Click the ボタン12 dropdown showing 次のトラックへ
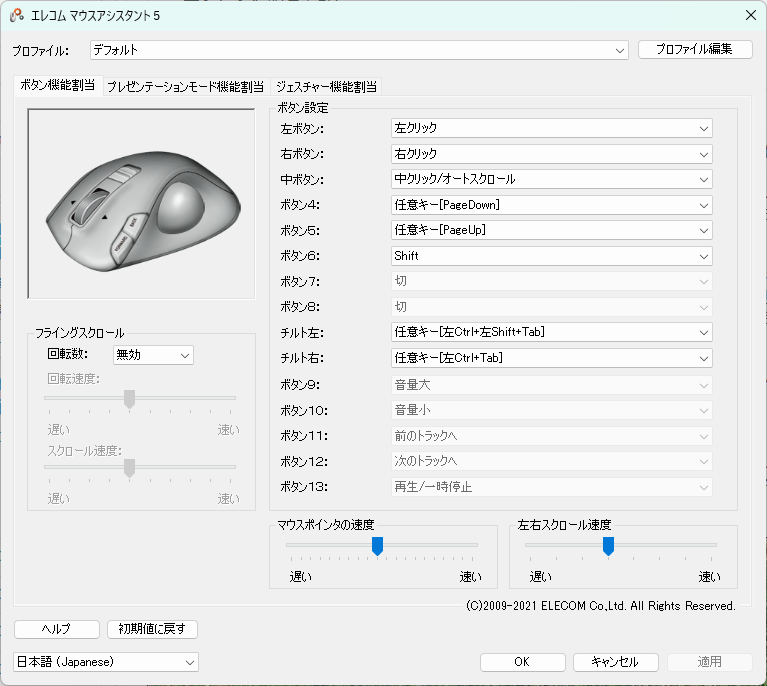Viewport: 767px width, 686px height. click(x=552, y=461)
